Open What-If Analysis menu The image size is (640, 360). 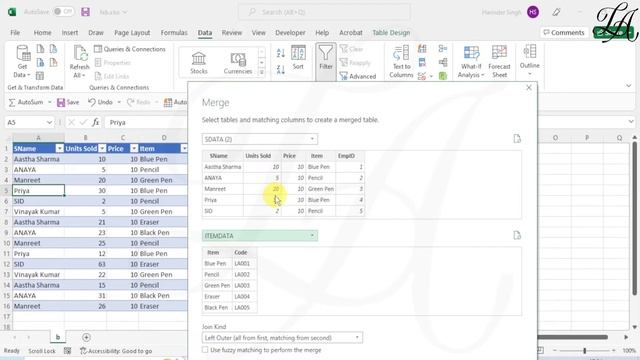(471, 62)
